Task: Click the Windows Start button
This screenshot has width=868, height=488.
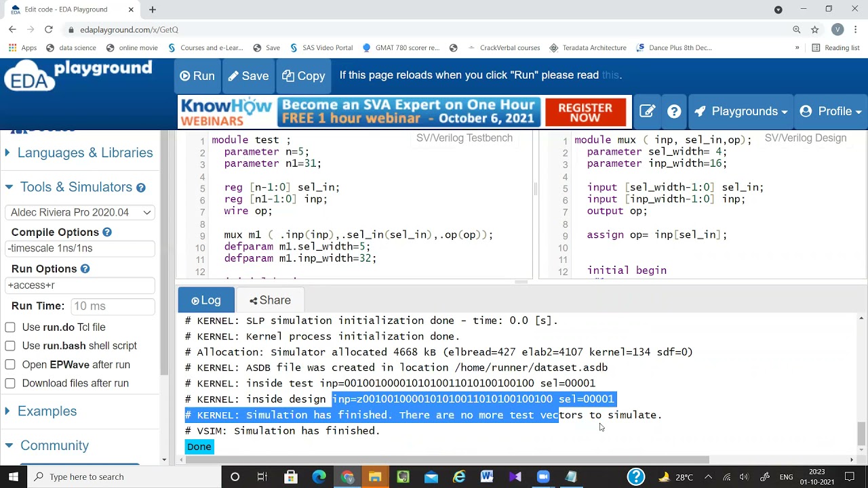Action: (14, 476)
